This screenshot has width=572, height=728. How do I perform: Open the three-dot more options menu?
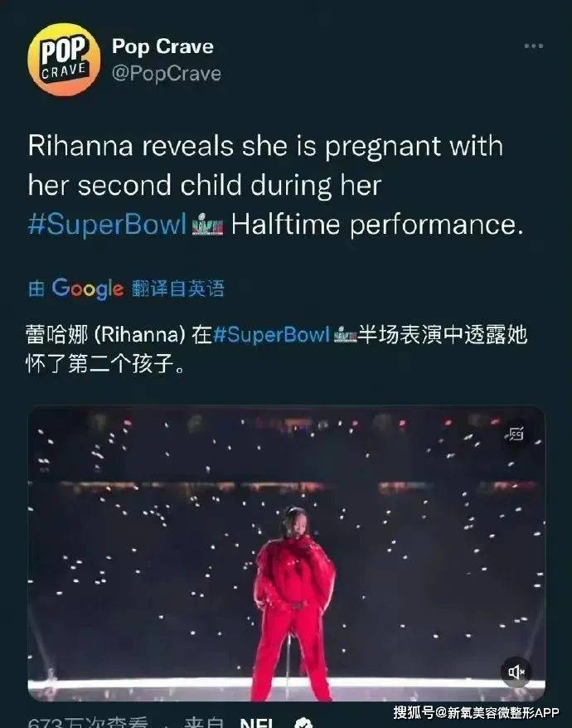point(534,46)
